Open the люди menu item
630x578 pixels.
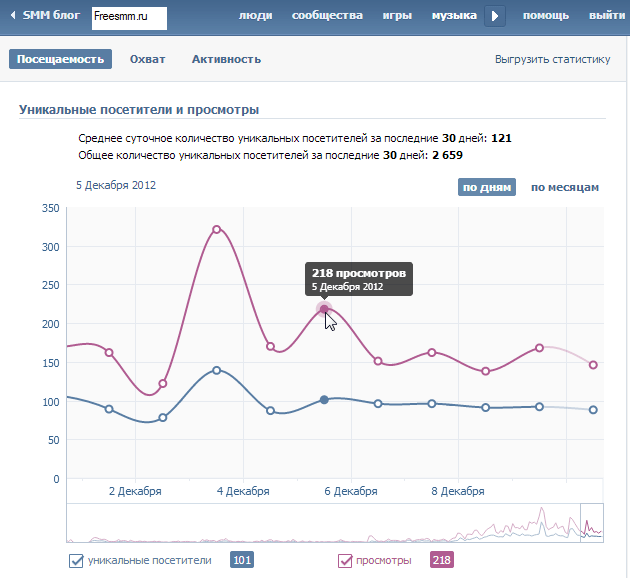(x=256, y=16)
